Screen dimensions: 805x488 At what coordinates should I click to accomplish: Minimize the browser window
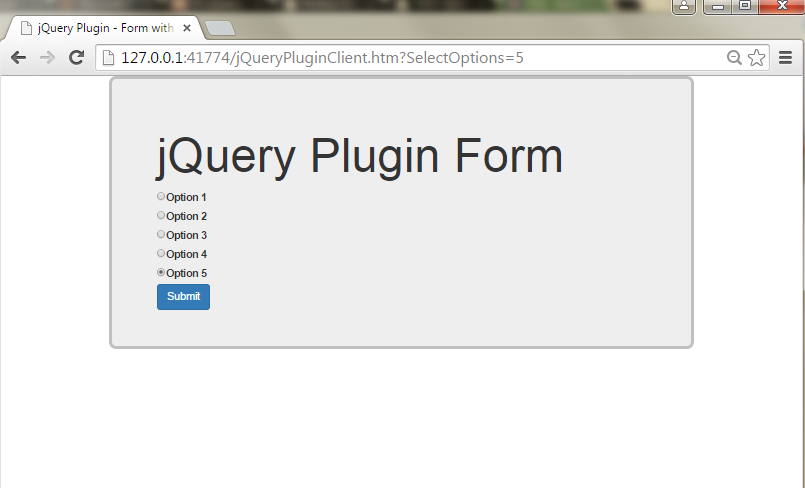(718, 7)
